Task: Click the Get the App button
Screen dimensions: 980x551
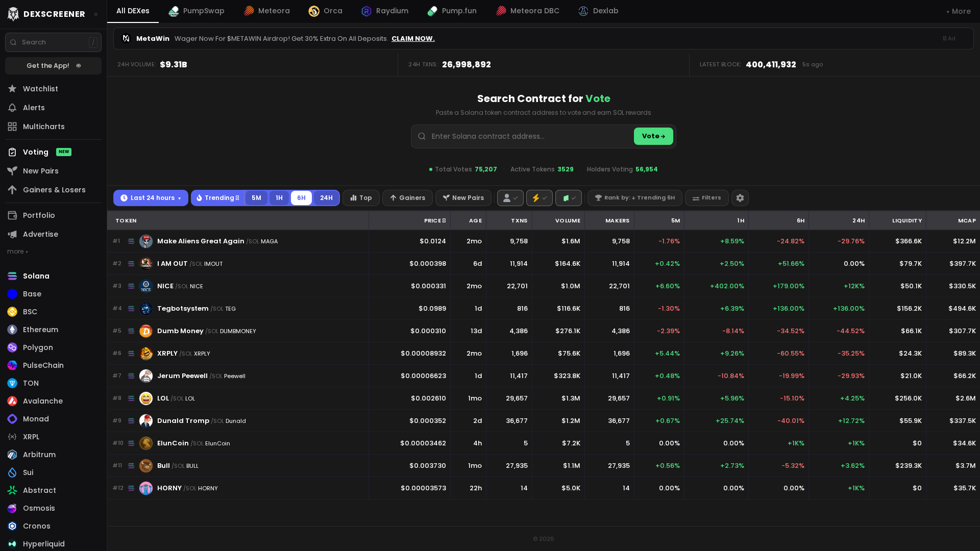Action: 53,66
